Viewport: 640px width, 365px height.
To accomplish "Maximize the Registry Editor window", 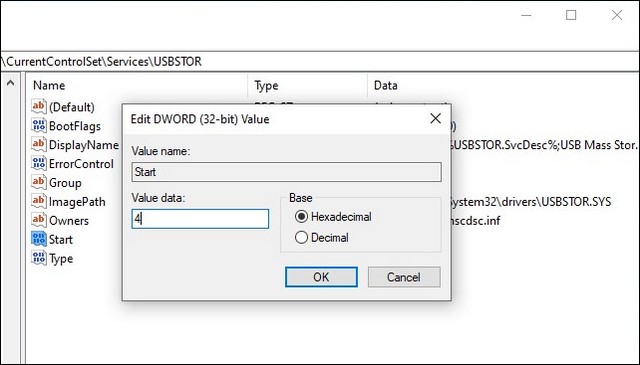I will point(571,16).
